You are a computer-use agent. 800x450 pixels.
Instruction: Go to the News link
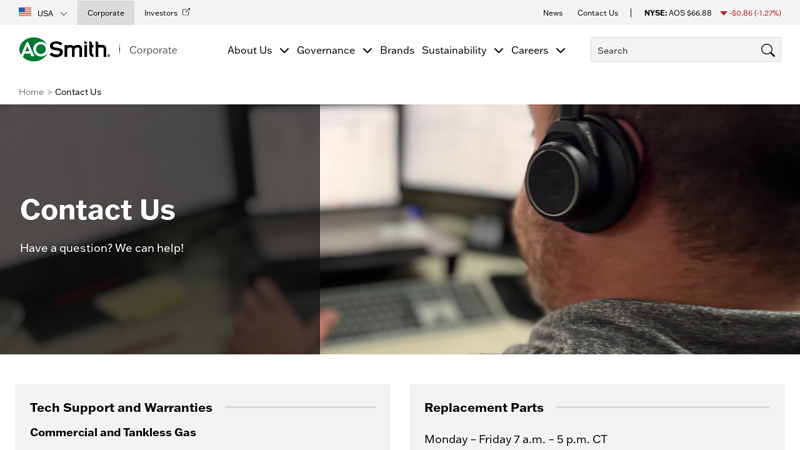(553, 13)
